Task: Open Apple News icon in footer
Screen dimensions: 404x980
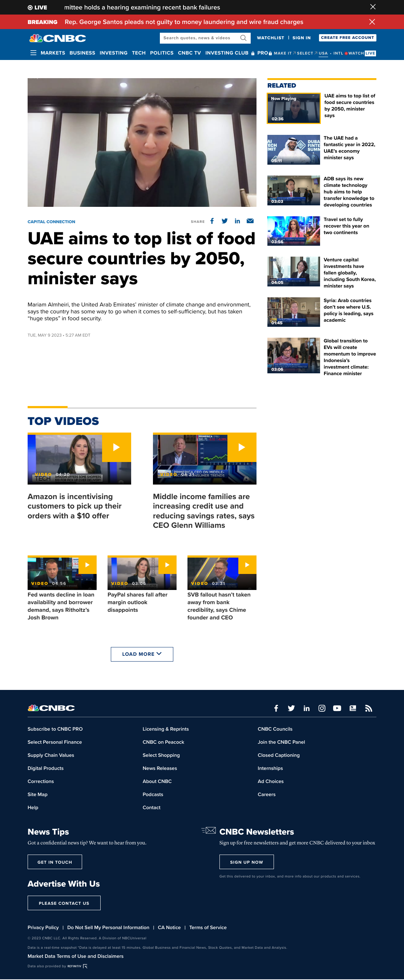Action: [x=353, y=708]
